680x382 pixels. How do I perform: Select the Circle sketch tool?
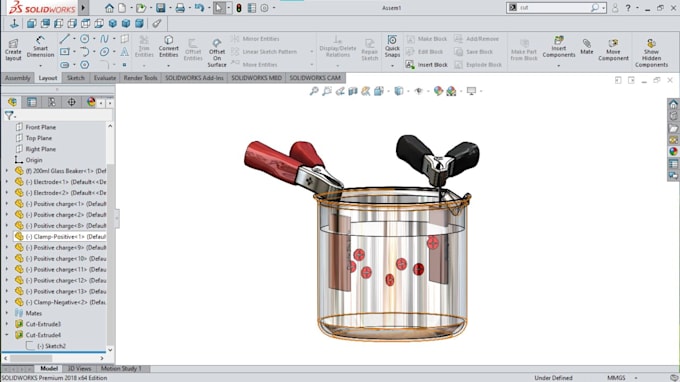point(85,39)
